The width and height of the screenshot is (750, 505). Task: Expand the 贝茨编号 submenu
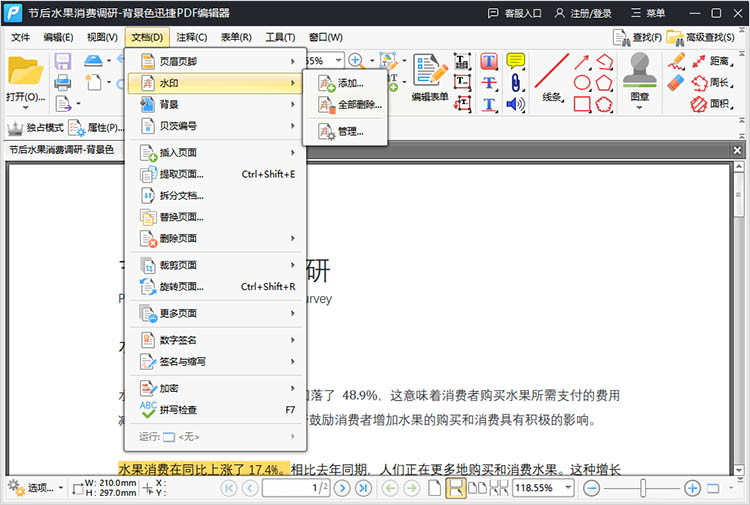pos(215,126)
